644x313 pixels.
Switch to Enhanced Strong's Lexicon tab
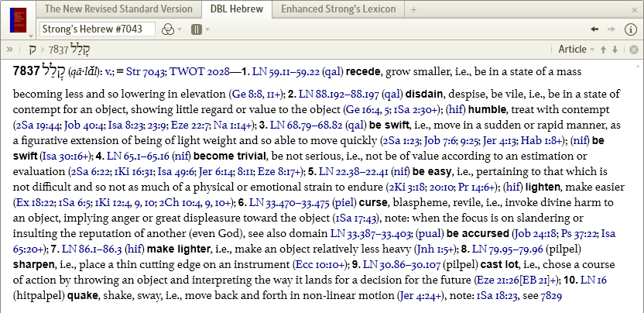tap(338, 9)
